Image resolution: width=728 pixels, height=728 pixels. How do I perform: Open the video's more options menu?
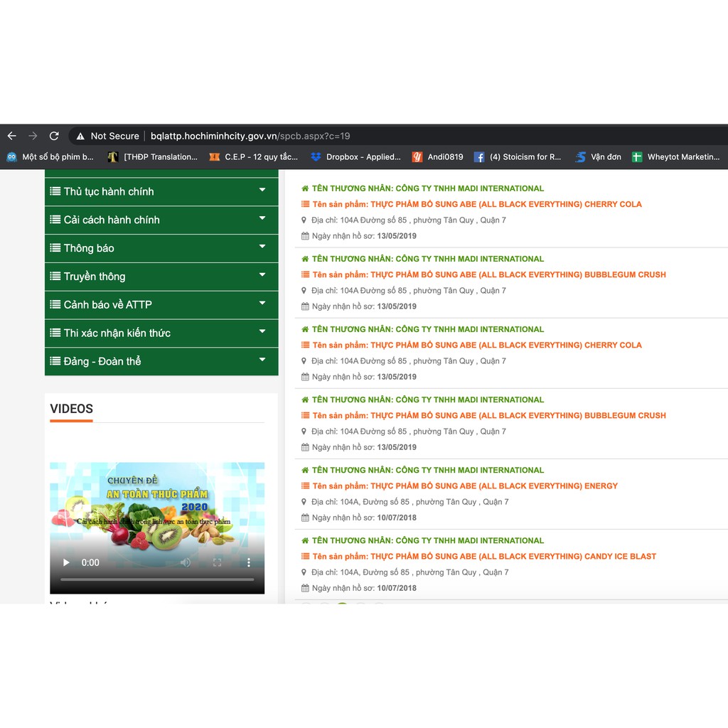click(249, 563)
